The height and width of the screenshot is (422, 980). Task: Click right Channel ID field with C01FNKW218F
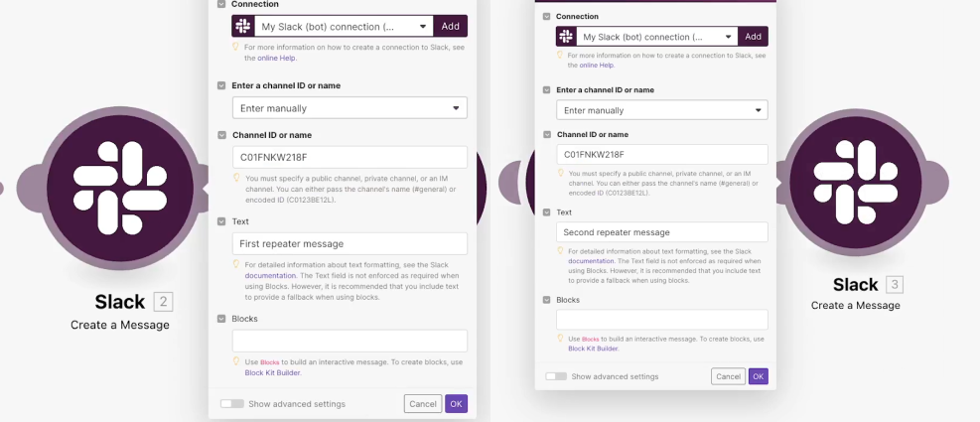click(x=662, y=155)
